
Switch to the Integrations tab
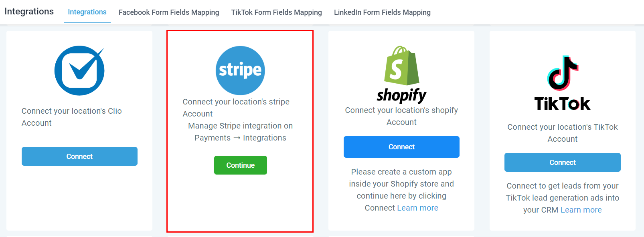[87, 12]
